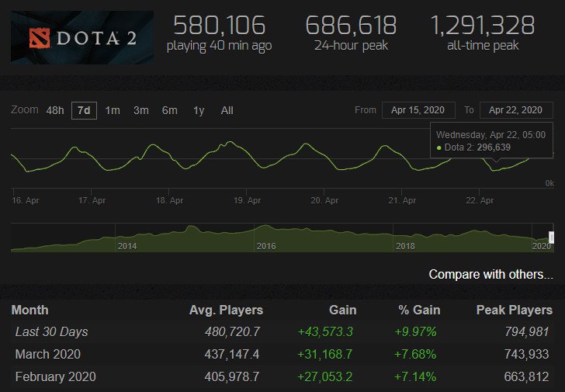Click the Dota 2 game banner image
Viewport: 565px width, 392px height.
click(x=82, y=37)
